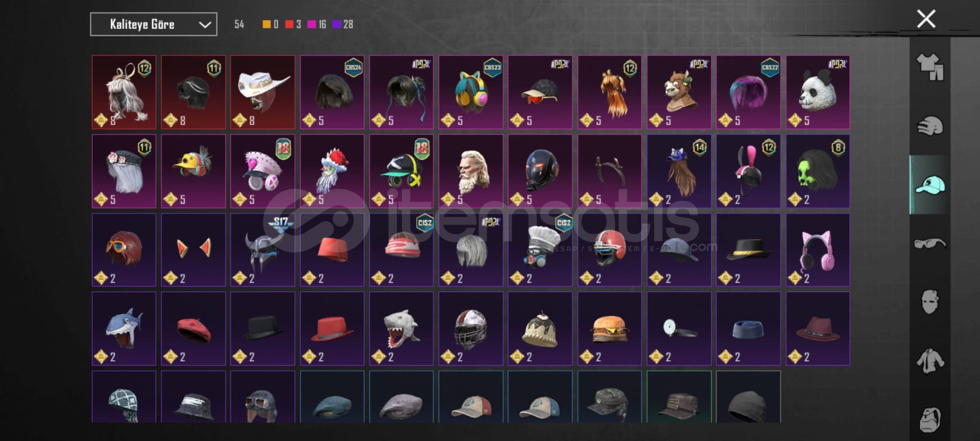Expand the Kaliteye Göre sort dropdown
The width and height of the screenshot is (980, 441).
coord(154,24)
